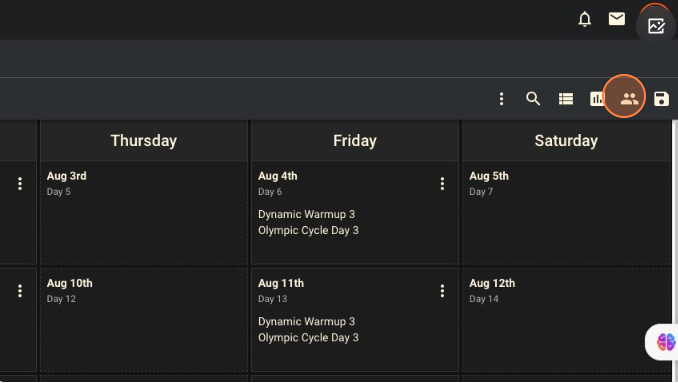
Task: Click the image edit avatar icon
Action: tap(656, 26)
